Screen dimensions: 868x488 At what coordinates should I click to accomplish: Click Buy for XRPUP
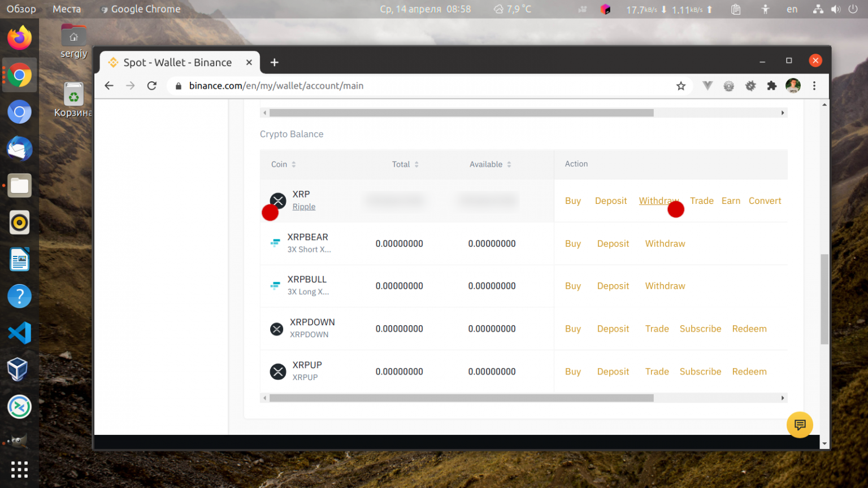tap(573, 372)
